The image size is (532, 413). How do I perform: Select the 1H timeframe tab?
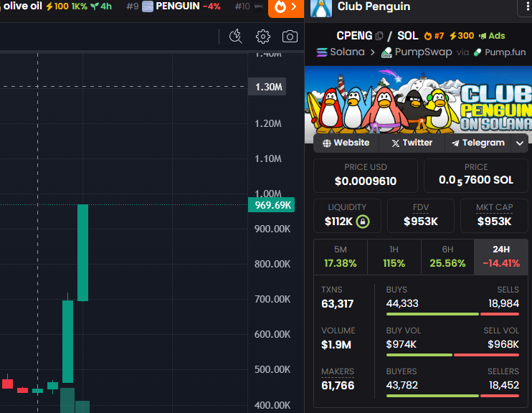[x=394, y=257]
